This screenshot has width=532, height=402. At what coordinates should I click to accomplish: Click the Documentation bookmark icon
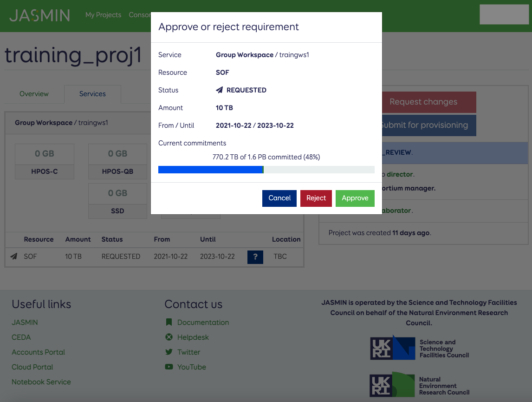(169, 323)
